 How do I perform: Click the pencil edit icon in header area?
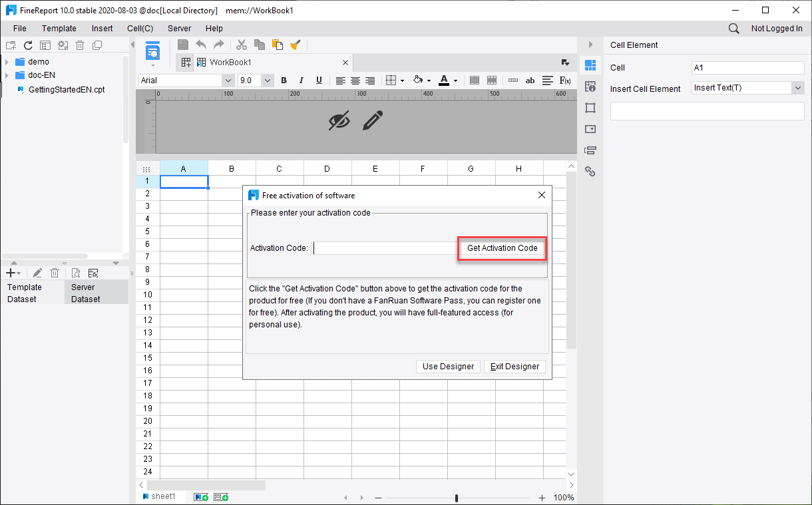(373, 120)
